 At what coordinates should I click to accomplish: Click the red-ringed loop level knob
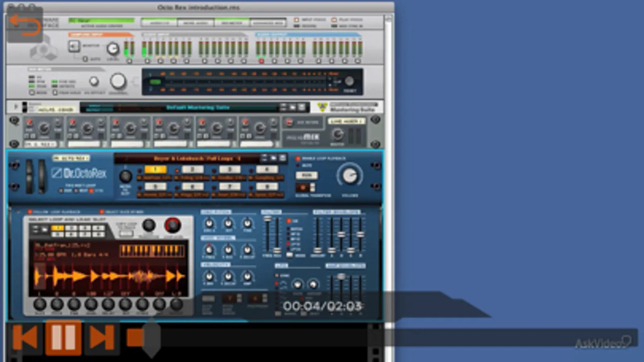(172, 225)
